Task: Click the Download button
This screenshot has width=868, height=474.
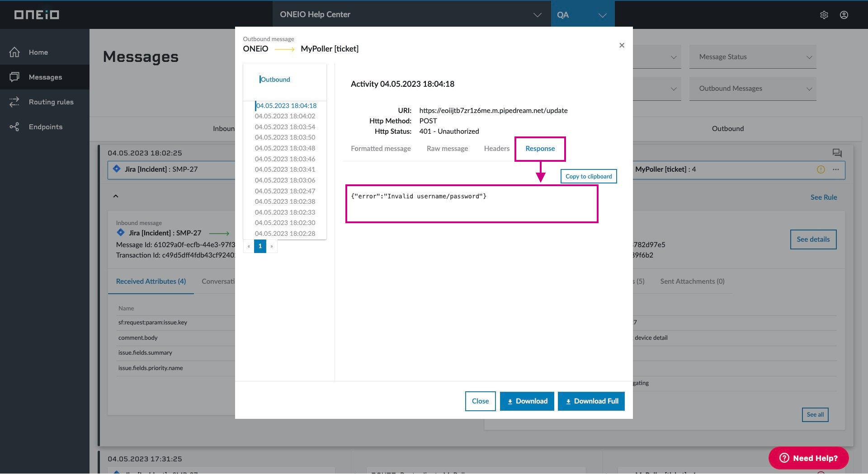Action: click(527, 401)
